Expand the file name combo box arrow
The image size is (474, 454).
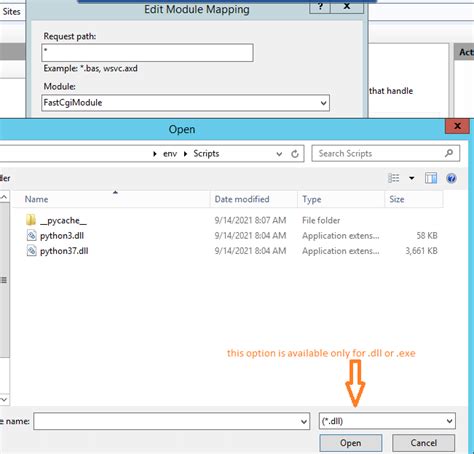[x=304, y=422]
